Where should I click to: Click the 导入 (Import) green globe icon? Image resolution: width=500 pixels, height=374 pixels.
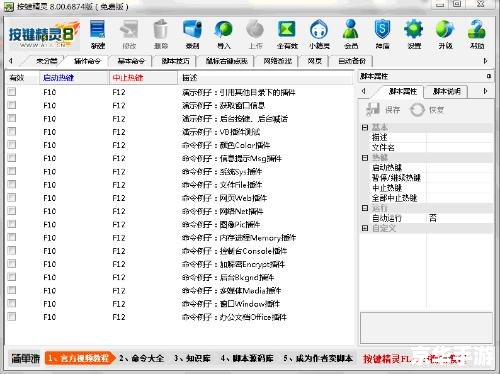(x=224, y=34)
